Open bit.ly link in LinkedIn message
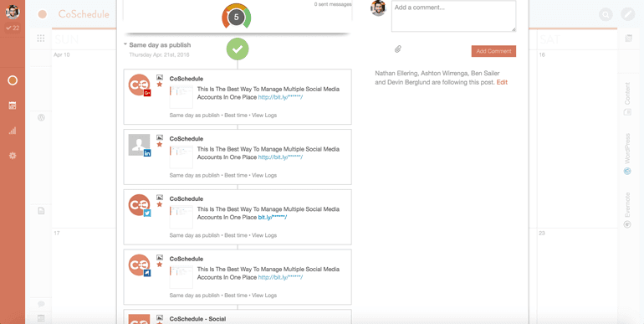 click(x=280, y=157)
